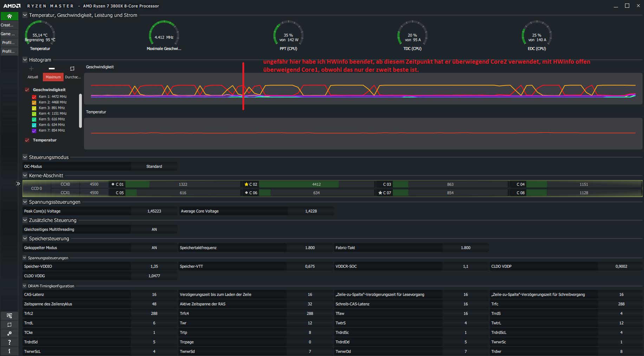Click the CCD 0 block label
The height and width of the screenshot is (356, 644).
[x=37, y=189]
